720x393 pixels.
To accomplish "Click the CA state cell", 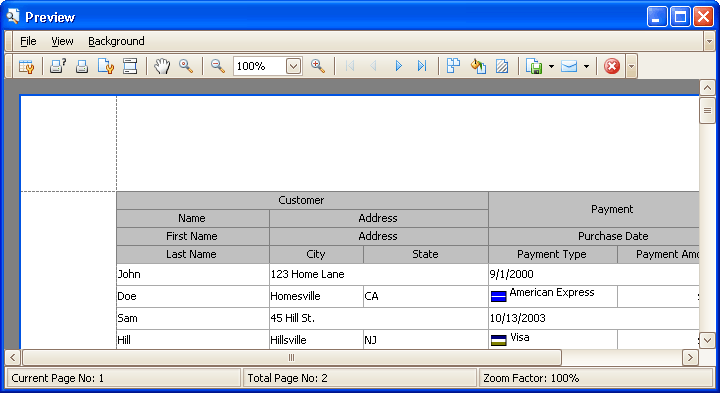I will tap(426, 296).
